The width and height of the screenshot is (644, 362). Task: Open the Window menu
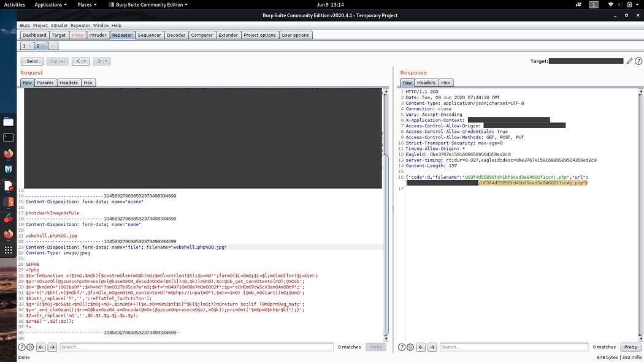click(101, 25)
